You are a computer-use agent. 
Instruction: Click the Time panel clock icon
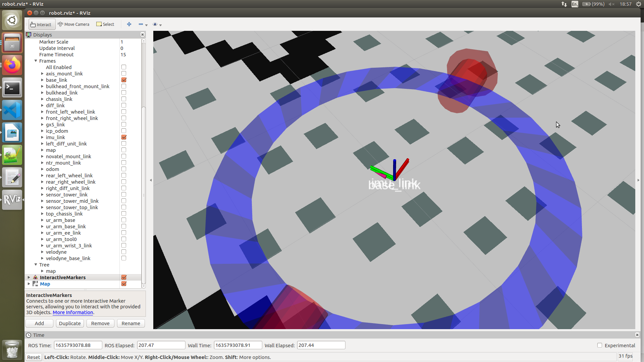29,335
